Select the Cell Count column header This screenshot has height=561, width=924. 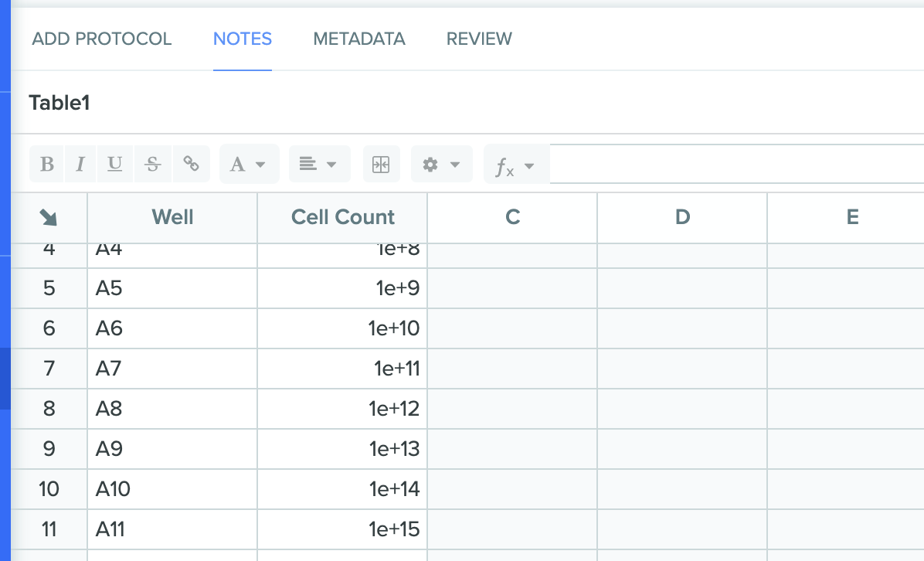click(342, 217)
